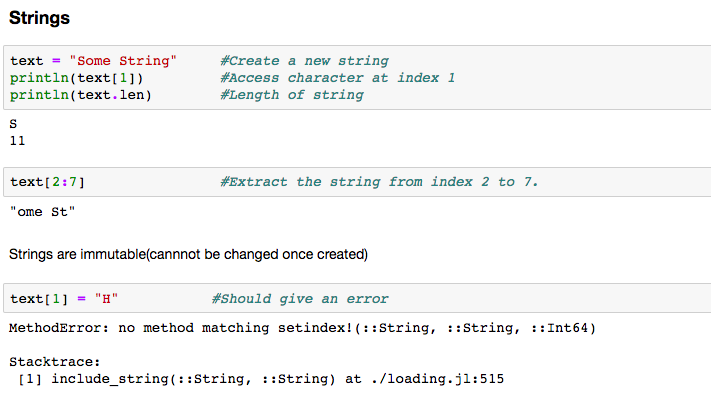Click the comment "#Access character at index 1"

337,78
